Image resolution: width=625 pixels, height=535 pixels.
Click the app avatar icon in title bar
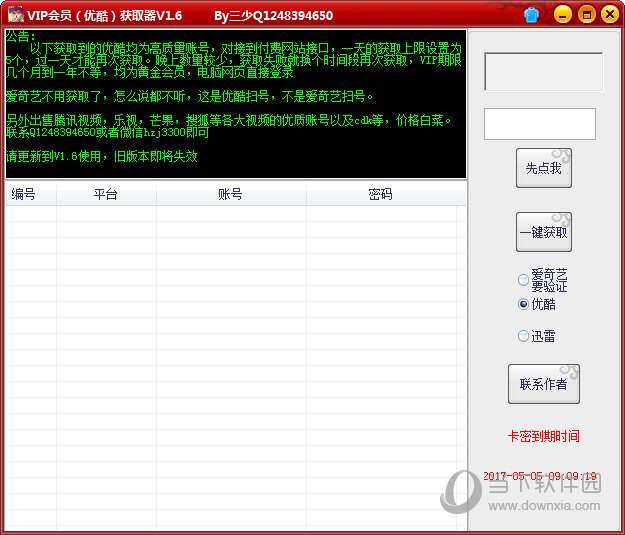coord(16,15)
